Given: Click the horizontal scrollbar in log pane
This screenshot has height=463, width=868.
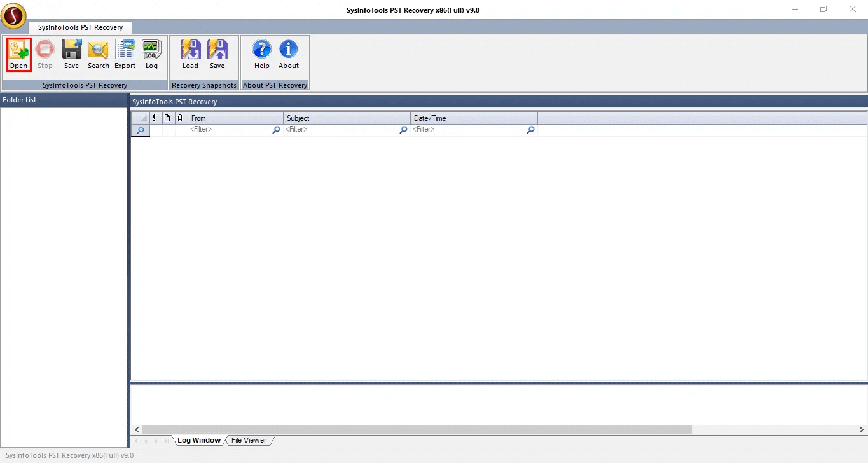Looking at the screenshot, I should click(417, 430).
